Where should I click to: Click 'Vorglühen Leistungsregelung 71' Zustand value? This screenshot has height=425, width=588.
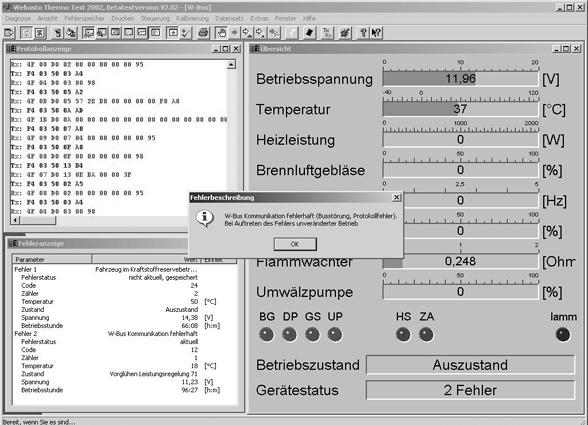tap(153, 374)
